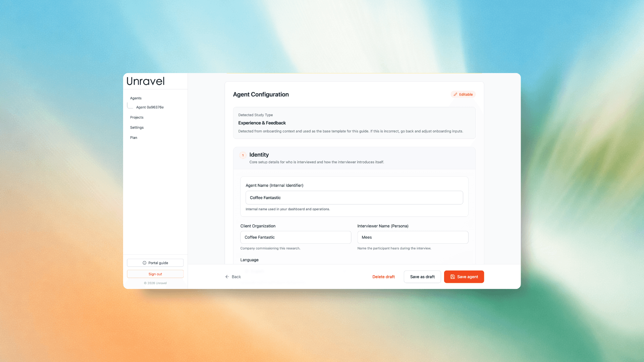Click the Unravel logo in the sidebar
Image resolution: width=644 pixels, height=362 pixels.
coord(145,81)
